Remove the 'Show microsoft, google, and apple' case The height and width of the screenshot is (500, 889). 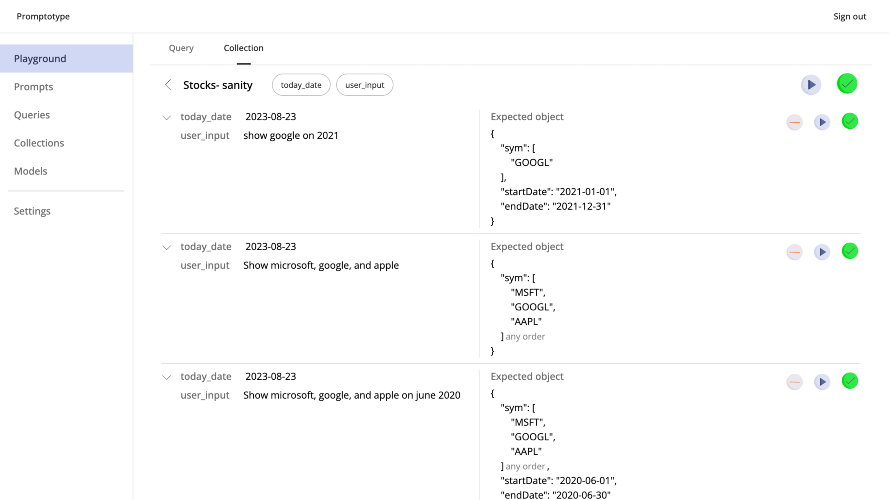(x=794, y=252)
